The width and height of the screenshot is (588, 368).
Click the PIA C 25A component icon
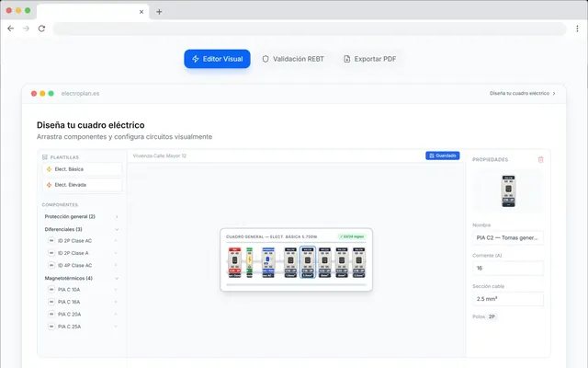[51, 327]
